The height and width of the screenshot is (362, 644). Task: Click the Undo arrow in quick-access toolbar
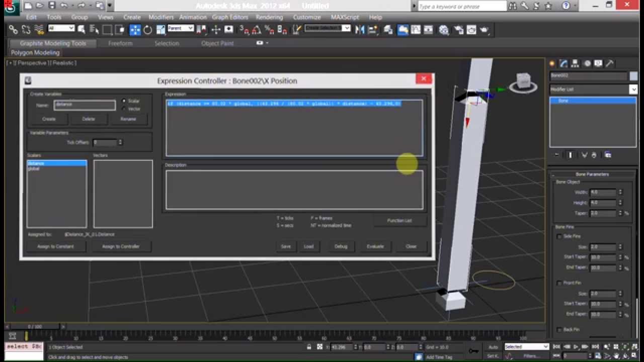click(64, 6)
